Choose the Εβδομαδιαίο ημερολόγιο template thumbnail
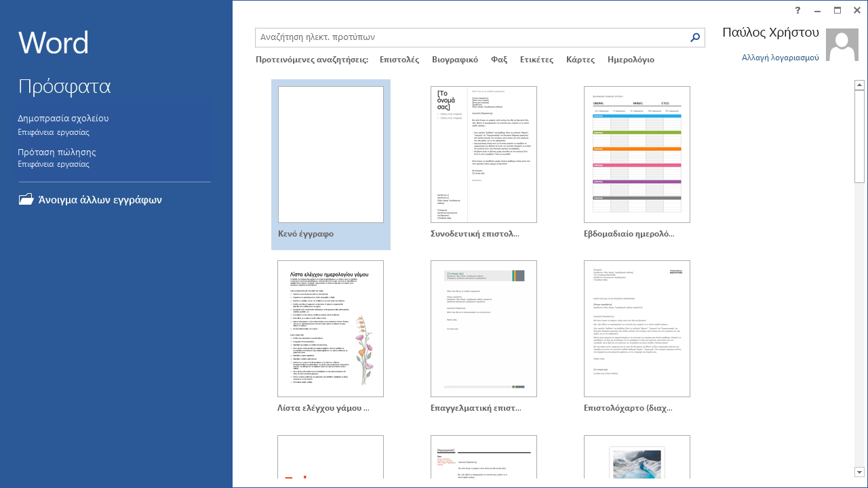 [637, 155]
